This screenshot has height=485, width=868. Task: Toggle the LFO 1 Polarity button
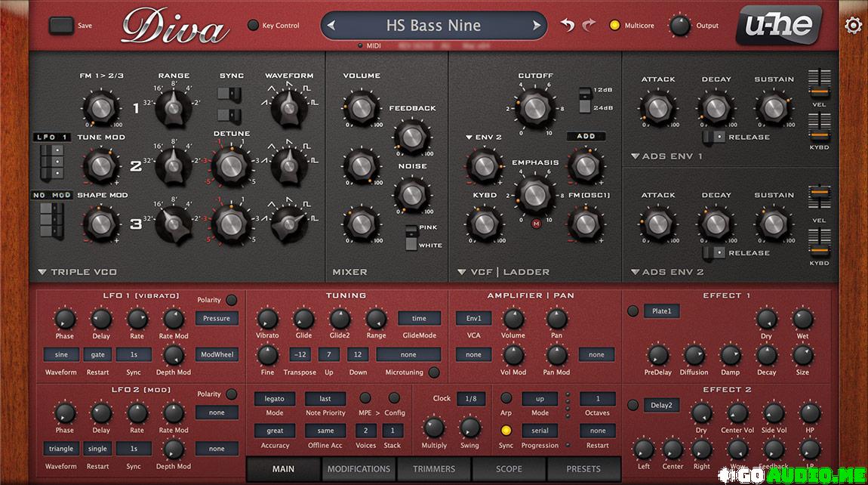pos(232,300)
